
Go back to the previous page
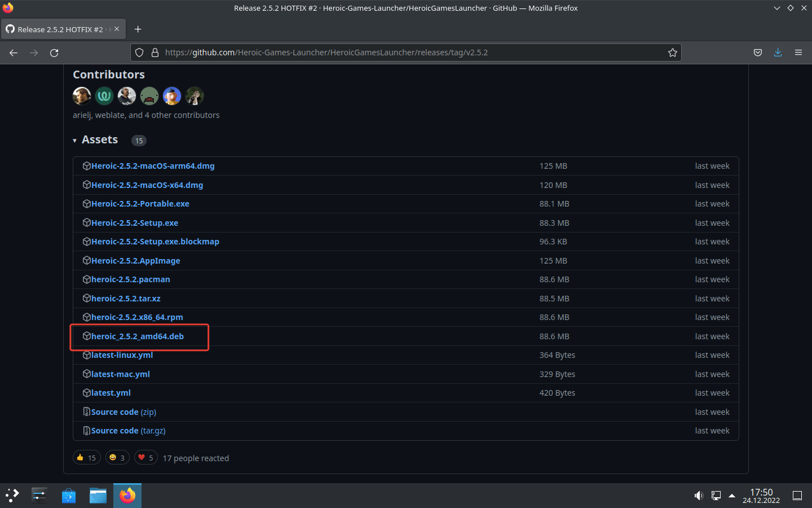[14, 52]
